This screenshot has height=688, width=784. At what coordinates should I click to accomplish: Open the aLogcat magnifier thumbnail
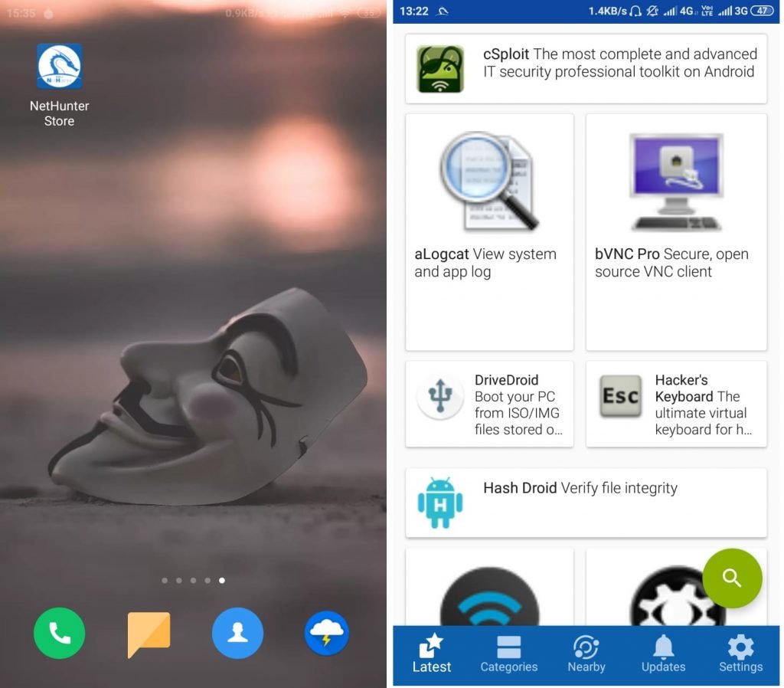[489, 181]
